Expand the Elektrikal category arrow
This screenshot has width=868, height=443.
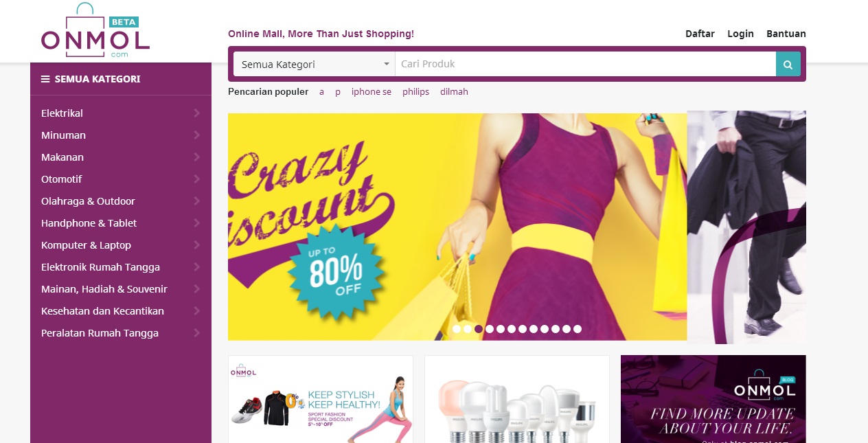[x=196, y=113]
